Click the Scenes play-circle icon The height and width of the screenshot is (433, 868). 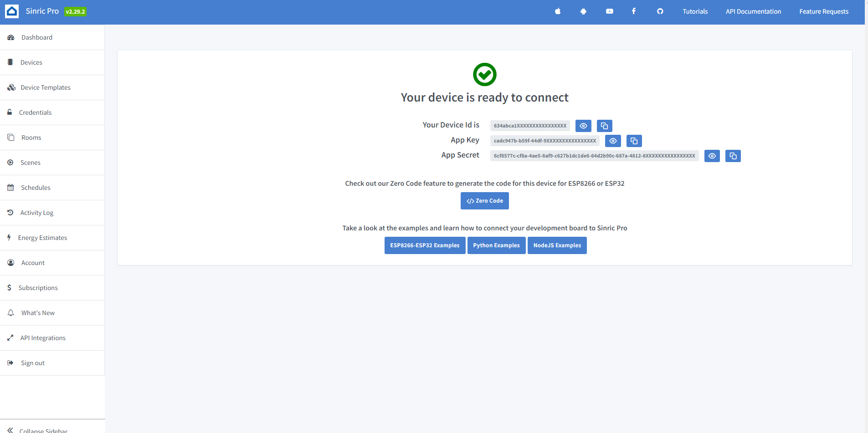pyautogui.click(x=10, y=163)
